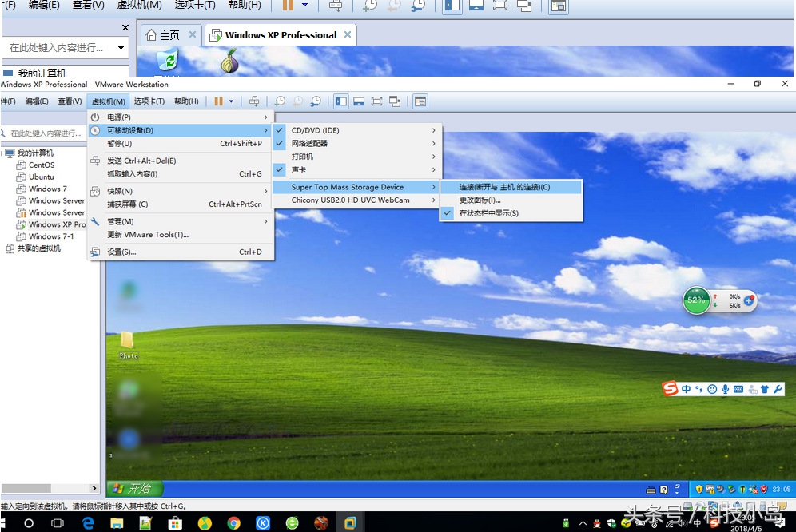Viewport: 796px width, 532px height.
Task: Open the 查看(V) menu in front menu bar
Action: click(70, 101)
